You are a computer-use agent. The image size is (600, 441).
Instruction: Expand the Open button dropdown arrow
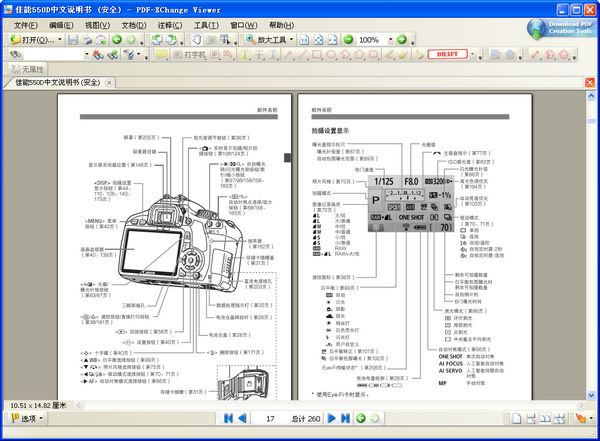coord(60,40)
